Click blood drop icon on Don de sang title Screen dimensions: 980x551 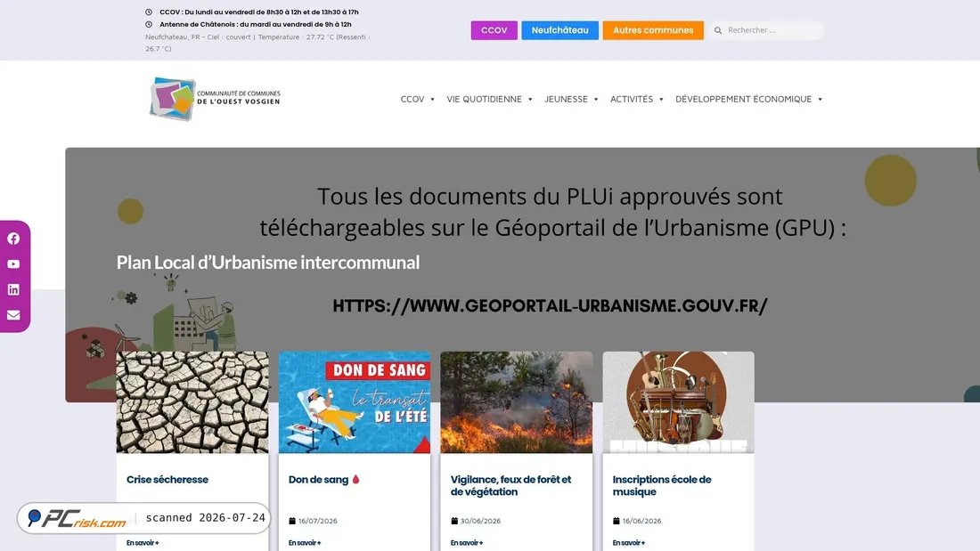[x=355, y=479]
